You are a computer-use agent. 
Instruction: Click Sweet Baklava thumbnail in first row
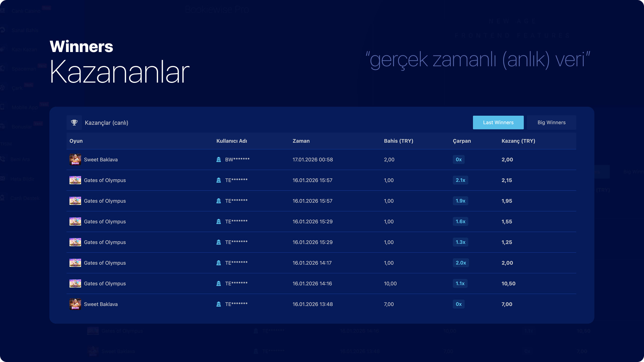point(75,160)
